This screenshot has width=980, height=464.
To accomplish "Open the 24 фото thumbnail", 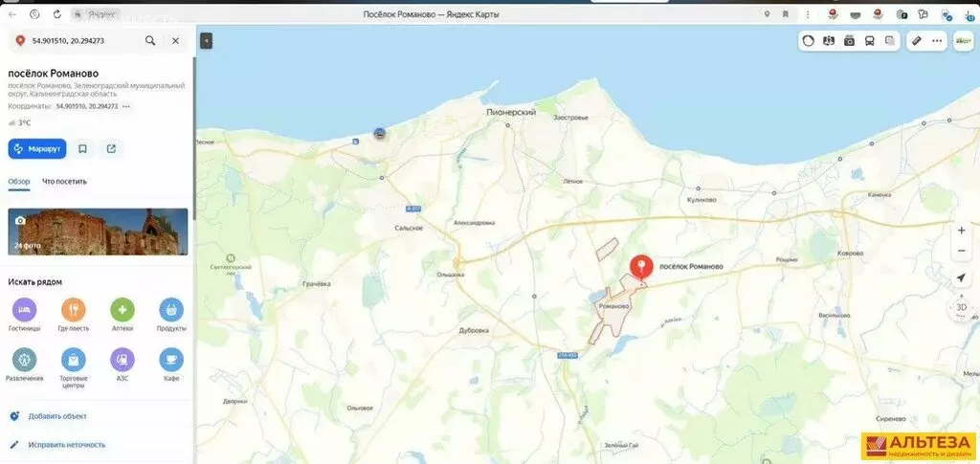I will tap(98, 232).
